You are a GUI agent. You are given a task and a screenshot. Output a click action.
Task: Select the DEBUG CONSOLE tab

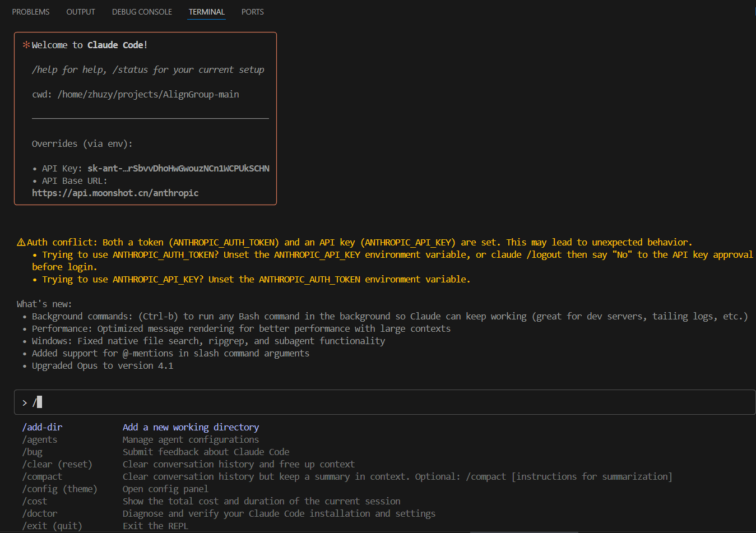(x=142, y=11)
